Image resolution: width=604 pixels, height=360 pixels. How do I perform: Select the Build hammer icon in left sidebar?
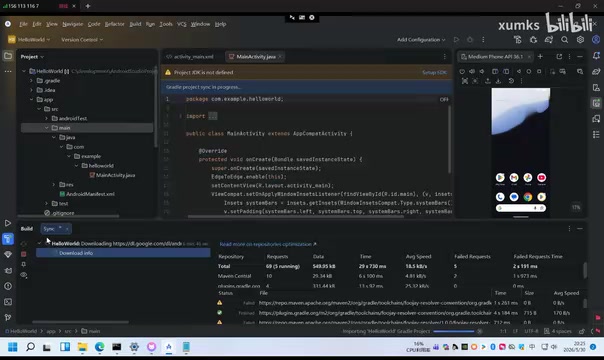(8, 239)
